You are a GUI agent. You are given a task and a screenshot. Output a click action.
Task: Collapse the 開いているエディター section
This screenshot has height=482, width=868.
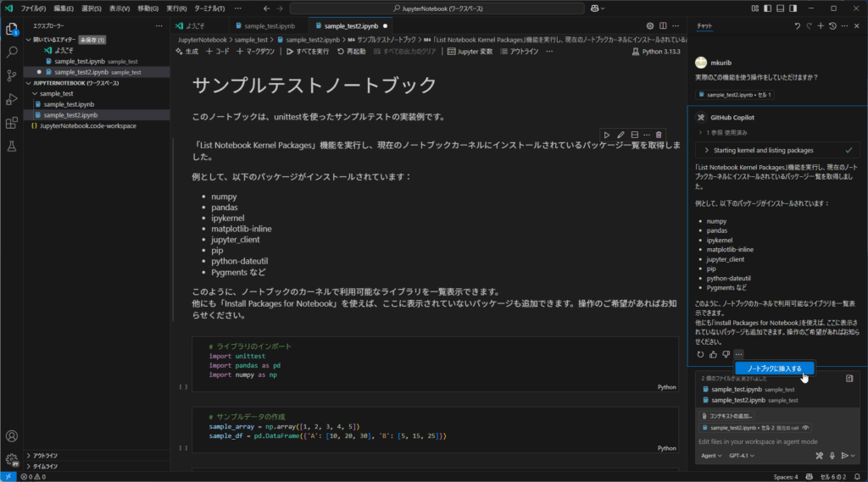[65, 40]
